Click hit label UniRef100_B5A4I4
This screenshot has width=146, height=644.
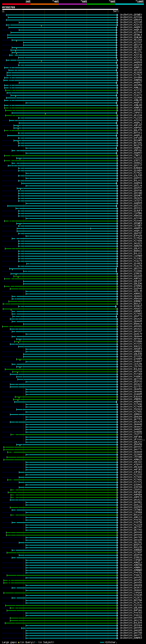point(131,324)
